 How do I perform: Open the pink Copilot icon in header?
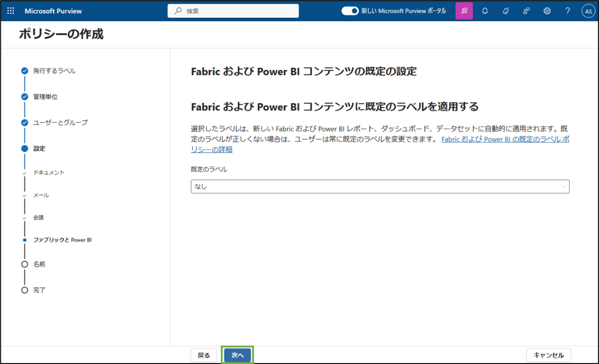click(x=464, y=11)
